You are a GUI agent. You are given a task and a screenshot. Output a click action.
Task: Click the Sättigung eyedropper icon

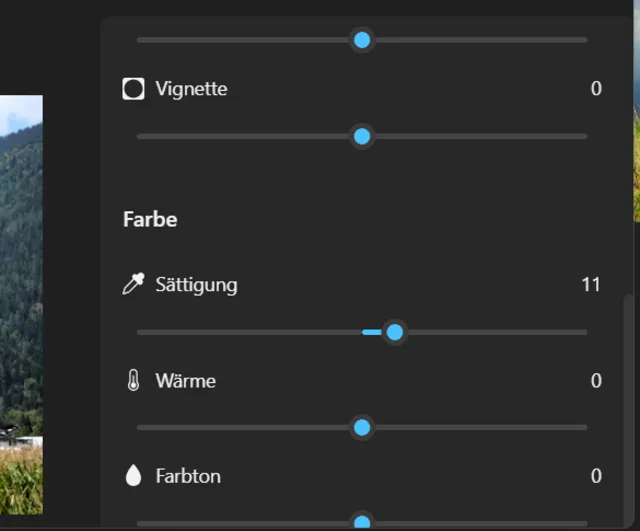(133, 285)
